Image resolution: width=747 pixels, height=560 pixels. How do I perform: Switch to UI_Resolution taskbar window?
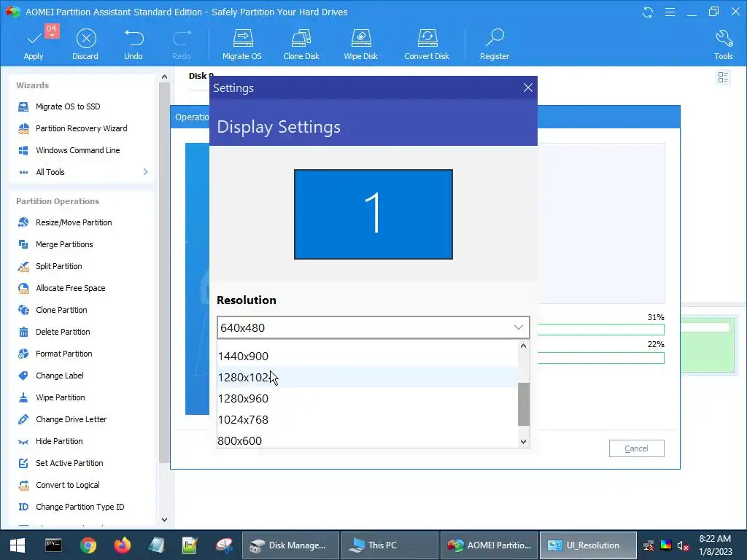589,545
